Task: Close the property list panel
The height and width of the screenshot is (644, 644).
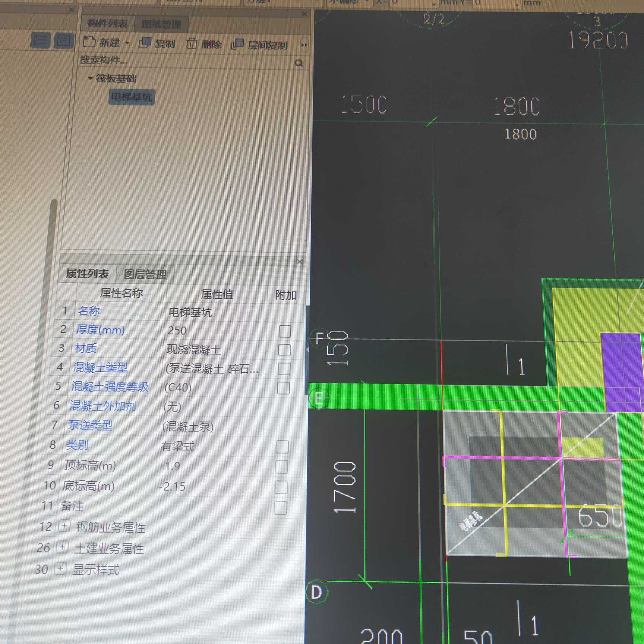Action: pyautogui.click(x=300, y=262)
